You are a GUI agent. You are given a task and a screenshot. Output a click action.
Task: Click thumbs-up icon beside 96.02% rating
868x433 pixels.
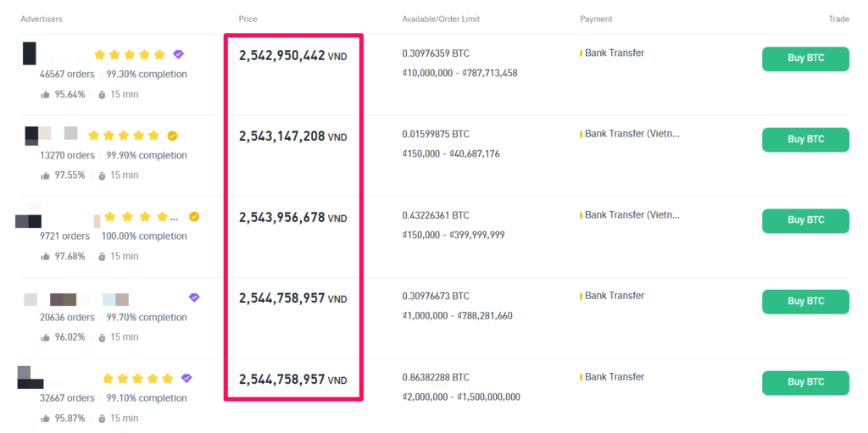coord(45,337)
